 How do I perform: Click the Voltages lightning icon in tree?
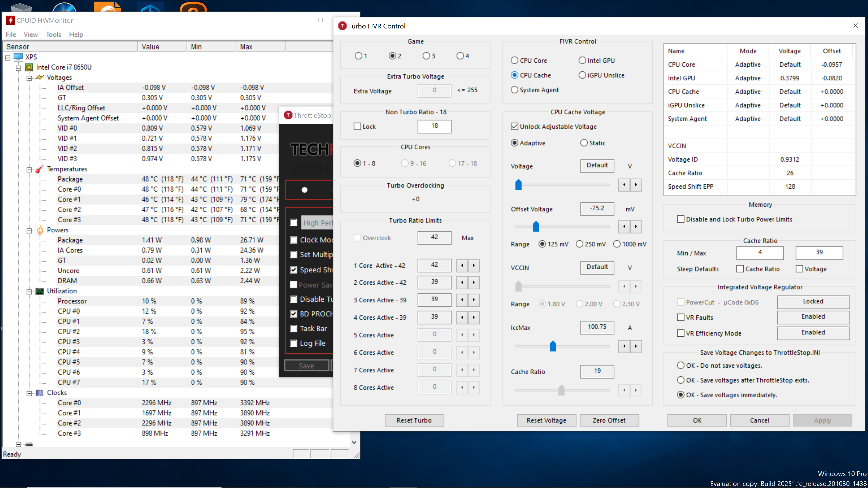40,77
